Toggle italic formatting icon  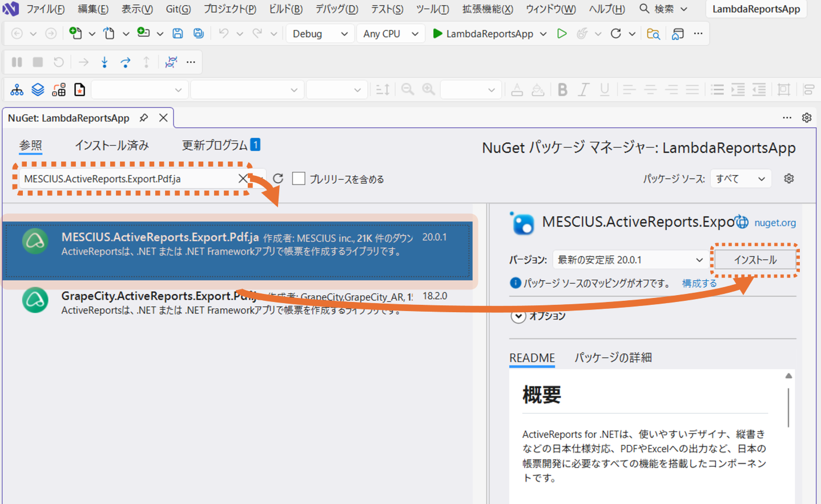click(583, 90)
